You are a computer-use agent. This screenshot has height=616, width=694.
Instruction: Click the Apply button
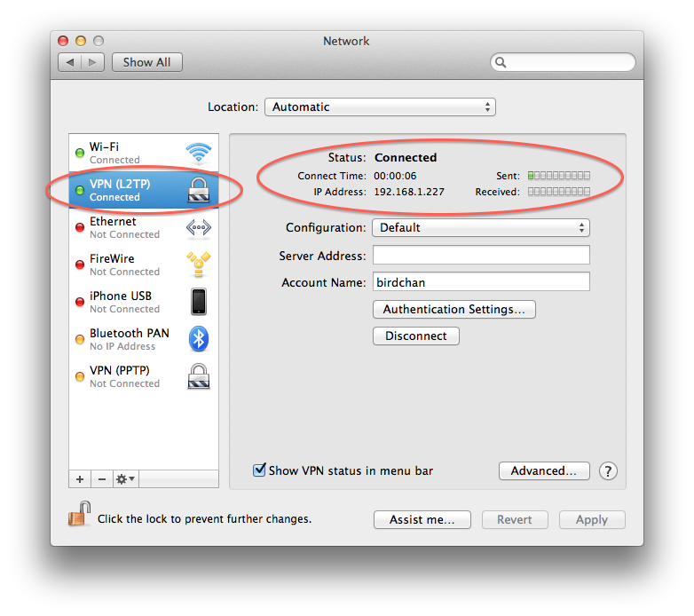click(592, 519)
